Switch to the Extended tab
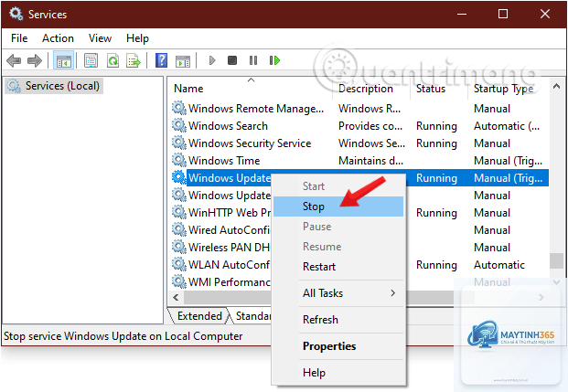Screen dimensions: 568x392 [x=199, y=316]
